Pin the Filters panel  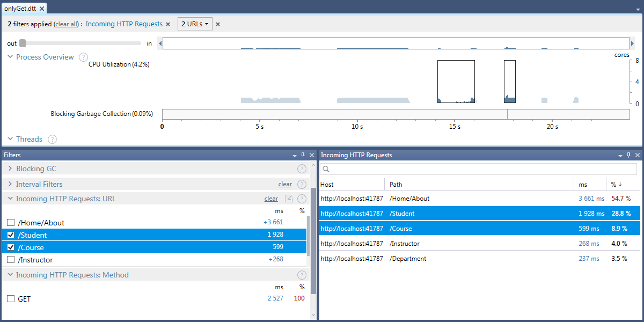(x=303, y=155)
